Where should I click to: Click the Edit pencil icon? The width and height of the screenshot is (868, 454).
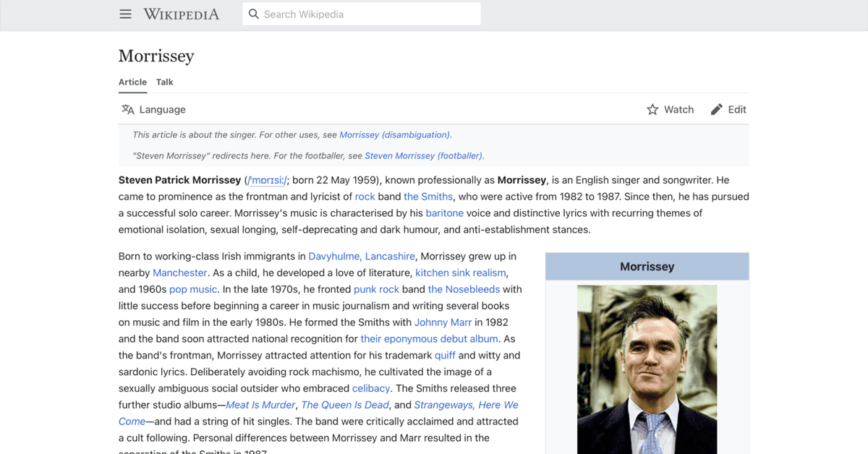[x=717, y=110]
